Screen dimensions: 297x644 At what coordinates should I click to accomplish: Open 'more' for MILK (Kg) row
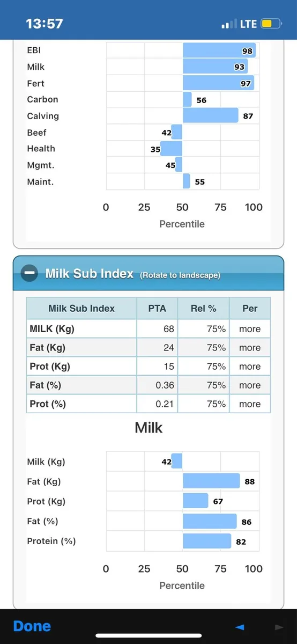click(250, 329)
